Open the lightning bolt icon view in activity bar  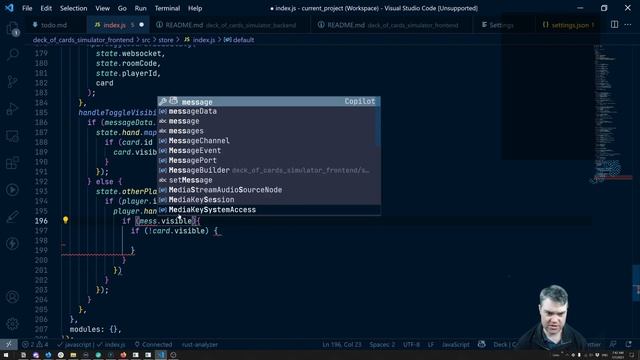pyautogui.click(x=13, y=244)
